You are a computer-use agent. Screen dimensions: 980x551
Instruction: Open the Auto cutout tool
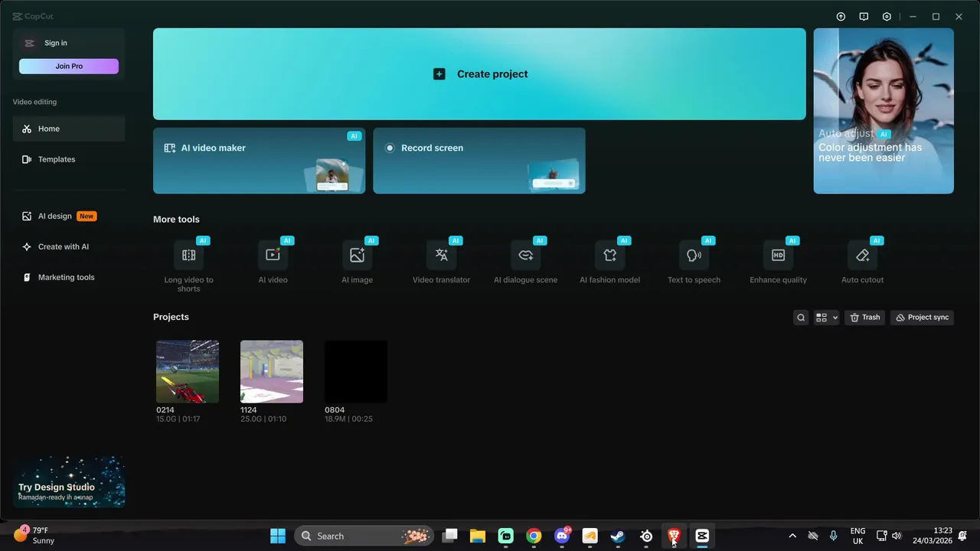pyautogui.click(x=862, y=262)
